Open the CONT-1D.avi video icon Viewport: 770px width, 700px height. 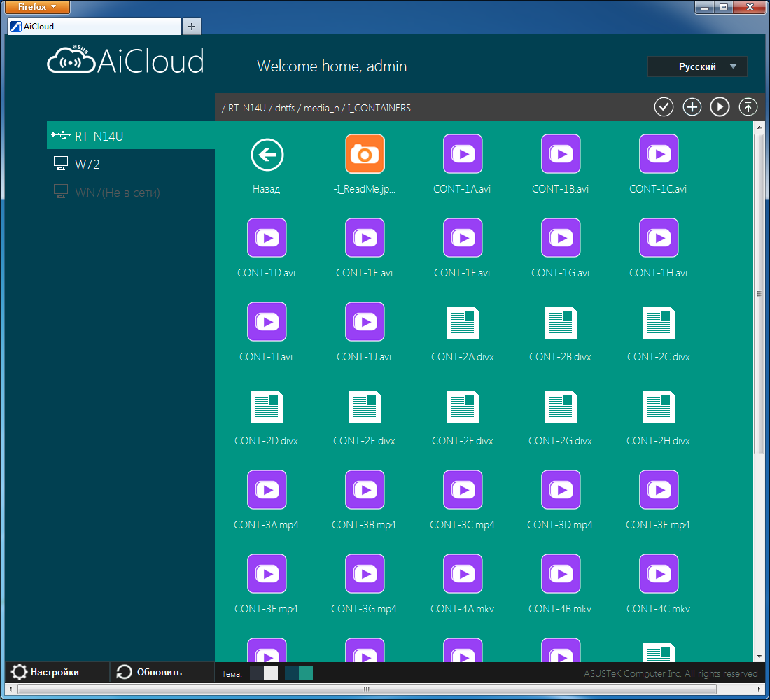point(267,238)
